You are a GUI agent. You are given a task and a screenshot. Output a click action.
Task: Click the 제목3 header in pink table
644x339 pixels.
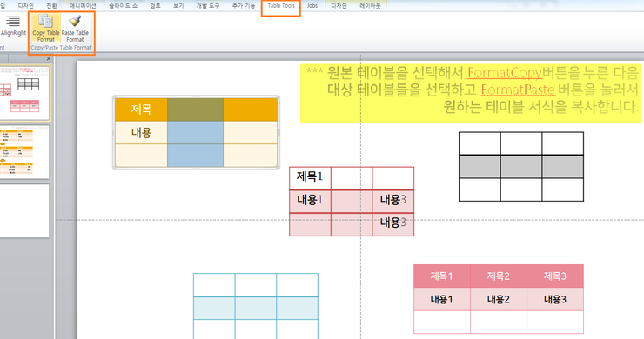pyautogui.click(x=555, y=276)
